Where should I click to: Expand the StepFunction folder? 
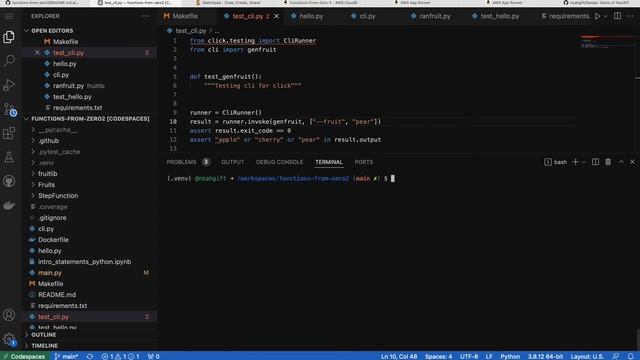click(x=58, y=196)
